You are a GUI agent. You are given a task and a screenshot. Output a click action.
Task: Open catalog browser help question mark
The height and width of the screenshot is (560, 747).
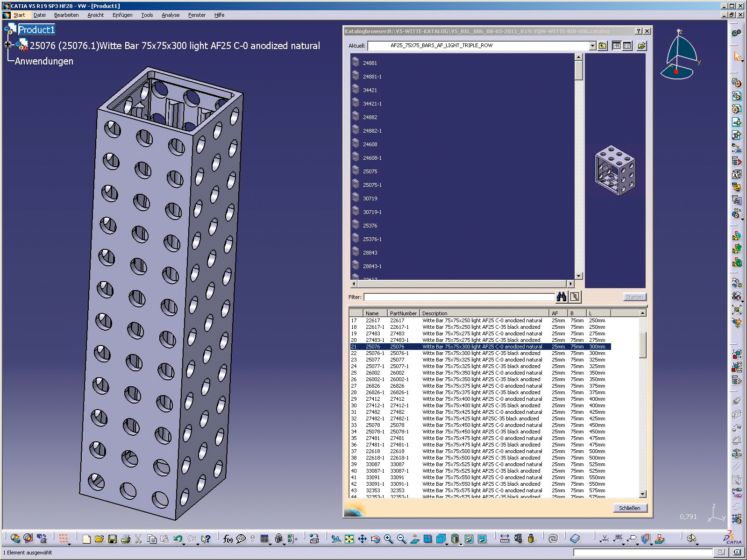click(x=639, y=31)
